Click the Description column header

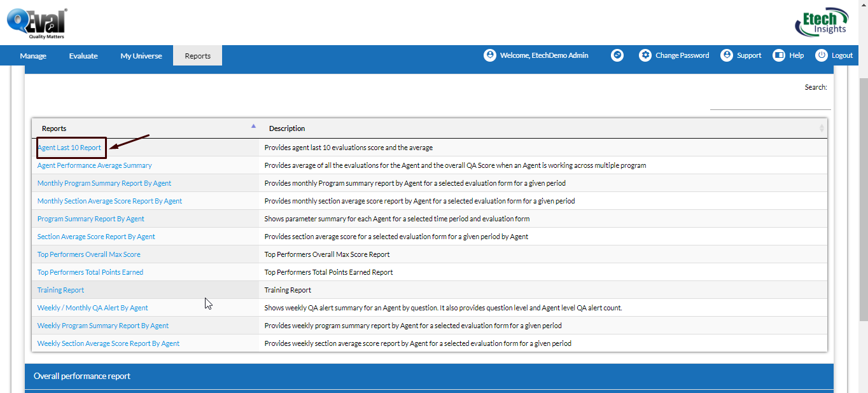click(x=543, y=128)
